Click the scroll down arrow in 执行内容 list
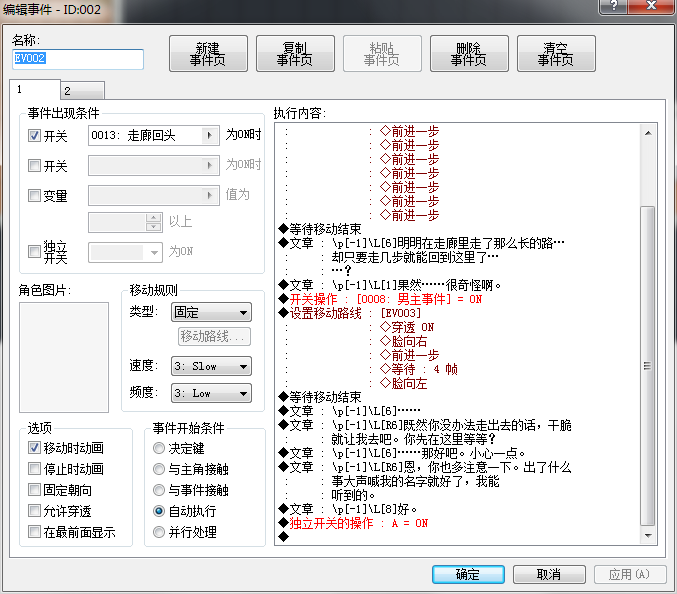 click(x=648, y=535)
